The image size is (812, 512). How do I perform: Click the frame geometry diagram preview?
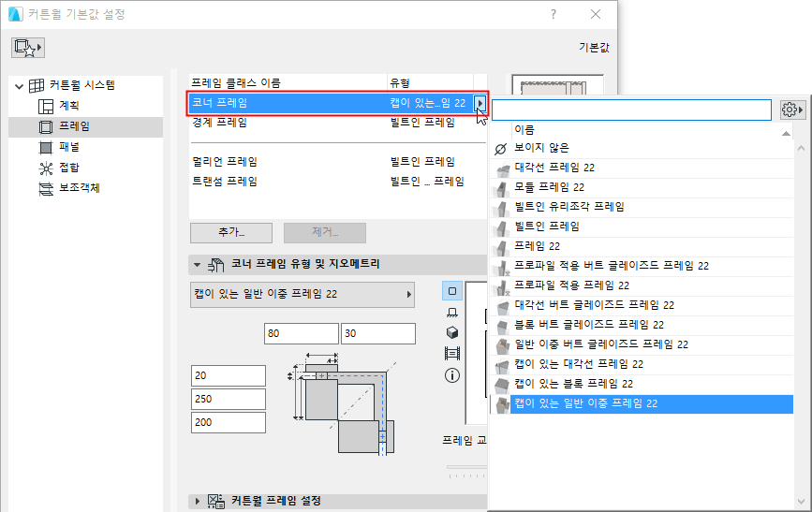pyautogui.click(x=343, y=404)
